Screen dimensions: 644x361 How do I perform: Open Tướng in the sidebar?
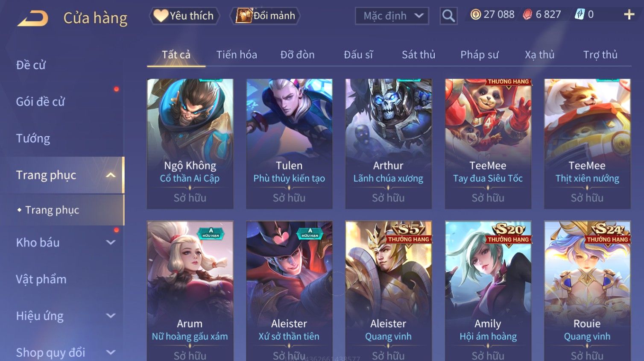coord(33,138)
